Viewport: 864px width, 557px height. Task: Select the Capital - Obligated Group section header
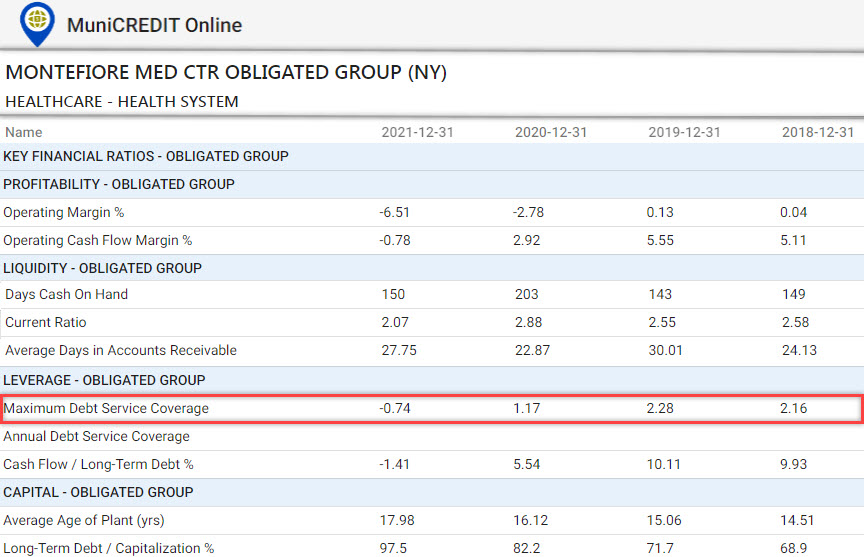click(x=432, y=493)
